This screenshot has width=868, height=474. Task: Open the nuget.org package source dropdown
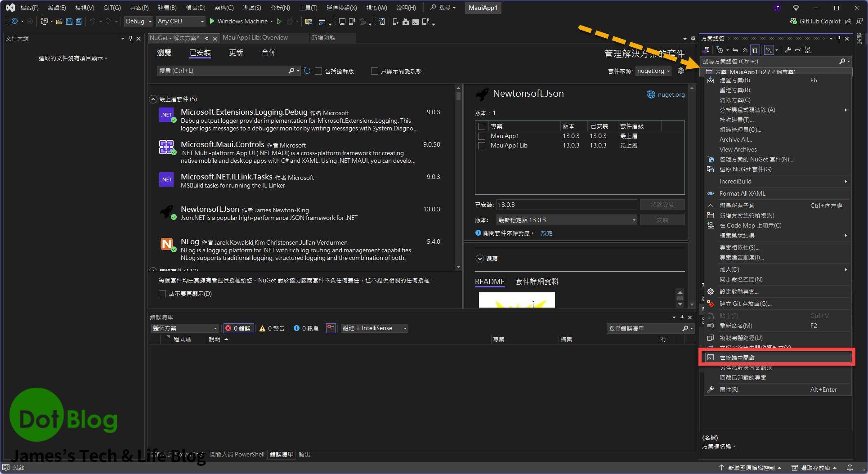(x=653, y=71)
